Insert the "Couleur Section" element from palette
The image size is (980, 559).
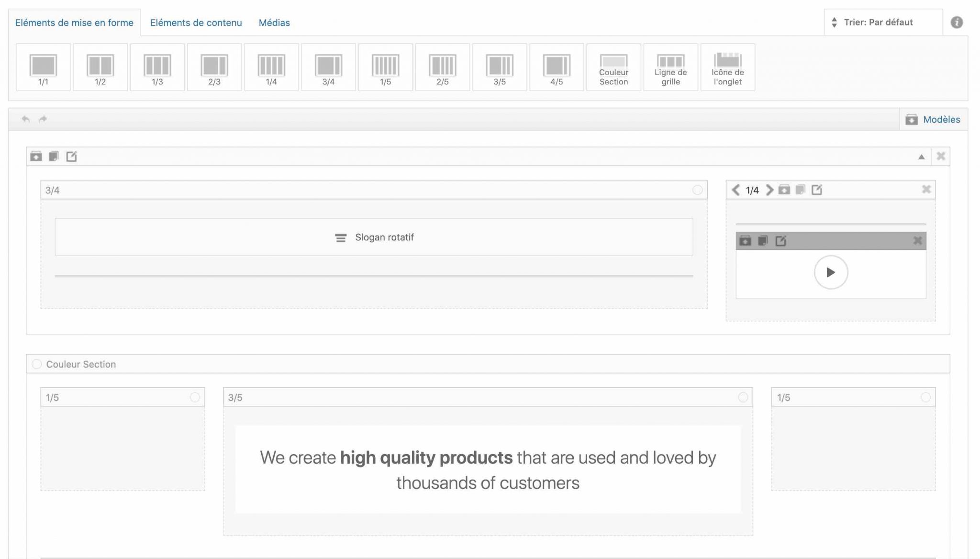tap(613, 67)
